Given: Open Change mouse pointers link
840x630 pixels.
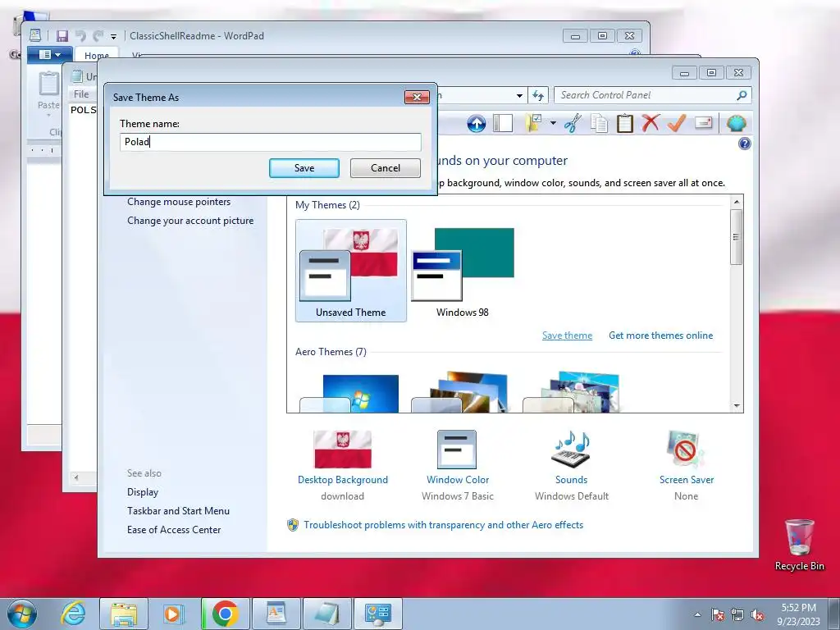Looking at the screenshot, I should click(x=179, y=202).
